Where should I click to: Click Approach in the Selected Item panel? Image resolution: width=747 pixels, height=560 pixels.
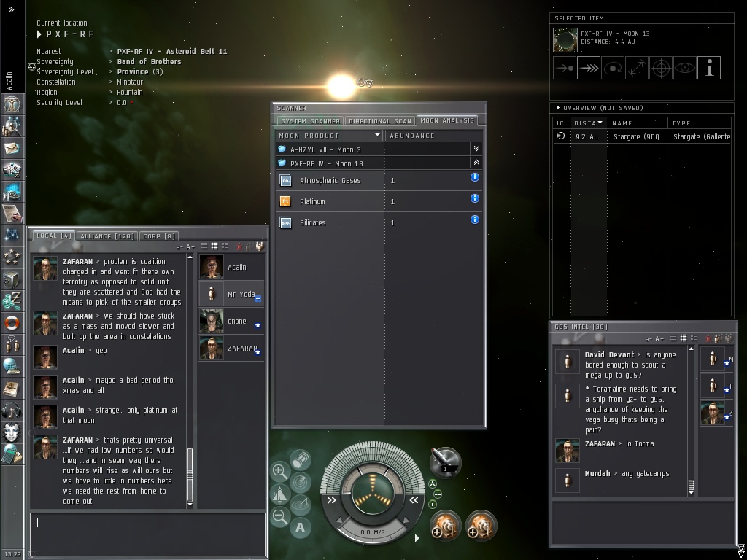point(565,68)
